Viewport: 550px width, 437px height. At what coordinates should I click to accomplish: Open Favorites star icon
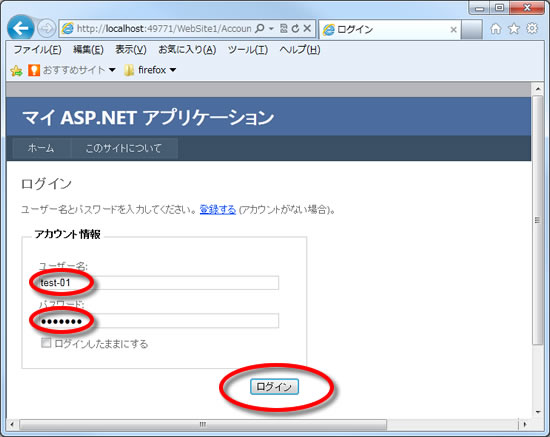pyautogui.click(x=514, y=28)
